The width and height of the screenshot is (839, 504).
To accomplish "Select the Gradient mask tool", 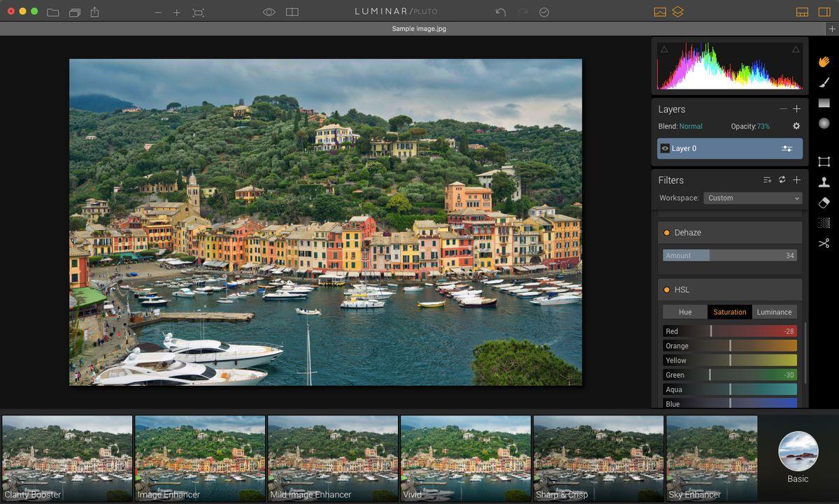I will 824,103.
